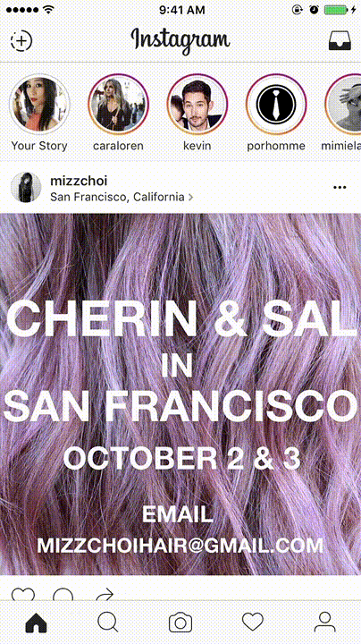Open the camera tab icon

pos(180,623)
